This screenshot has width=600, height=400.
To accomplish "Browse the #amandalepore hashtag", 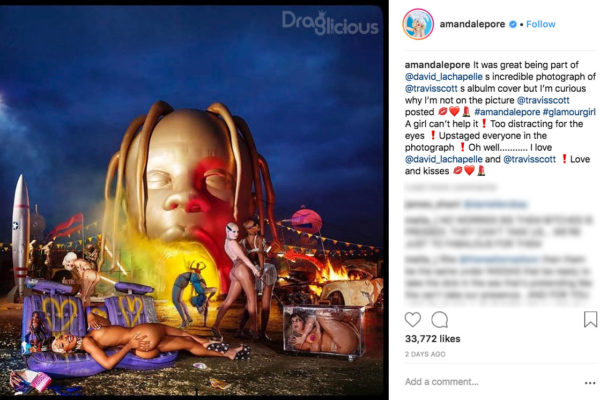I will [x=507, y=112].
